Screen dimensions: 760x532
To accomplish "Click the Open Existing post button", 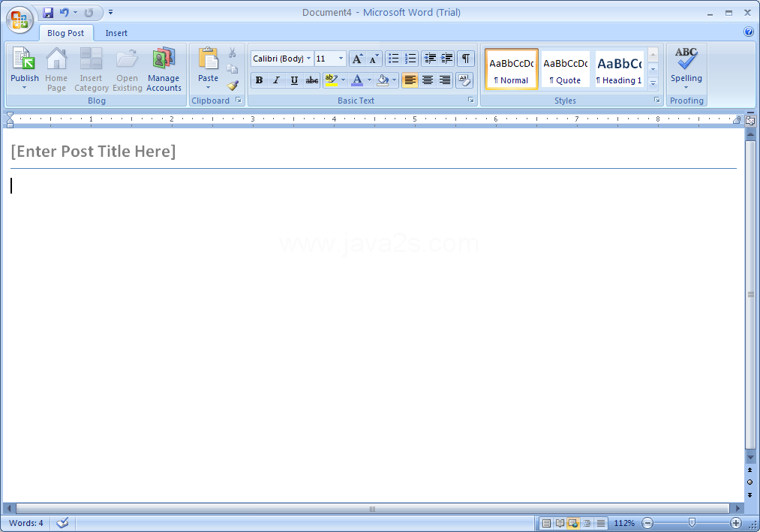I will tap(127, 69).
